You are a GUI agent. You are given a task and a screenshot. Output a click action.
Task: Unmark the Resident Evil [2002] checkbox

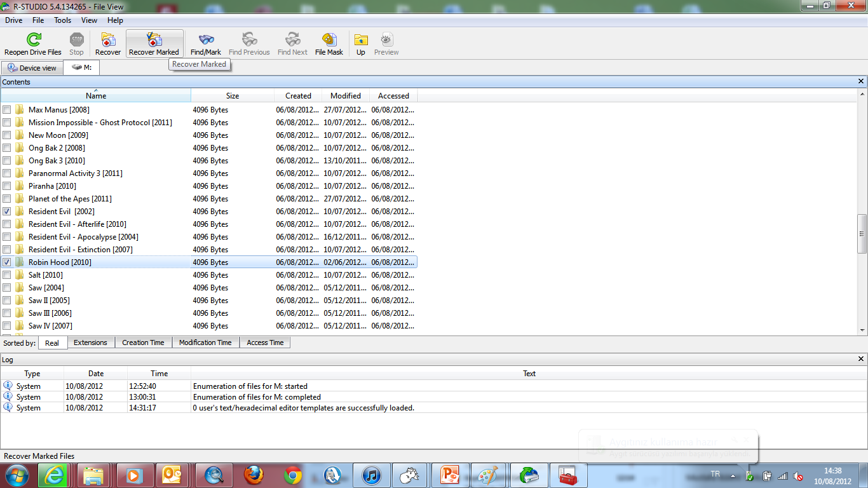tap(7, 211)
